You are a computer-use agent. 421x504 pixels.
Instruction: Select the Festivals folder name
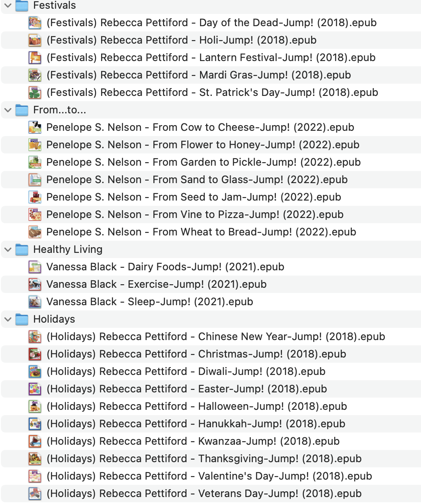coord(54,5)
